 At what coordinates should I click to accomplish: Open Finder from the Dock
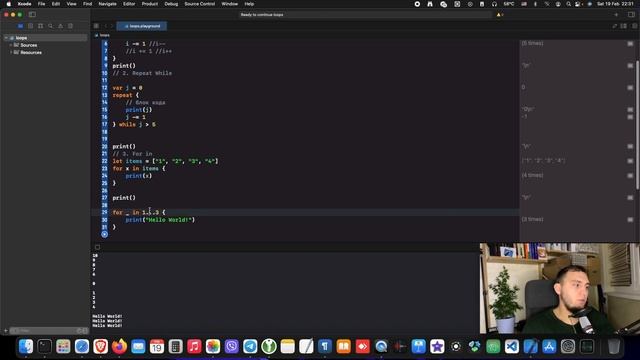click(x=26, y=347)
